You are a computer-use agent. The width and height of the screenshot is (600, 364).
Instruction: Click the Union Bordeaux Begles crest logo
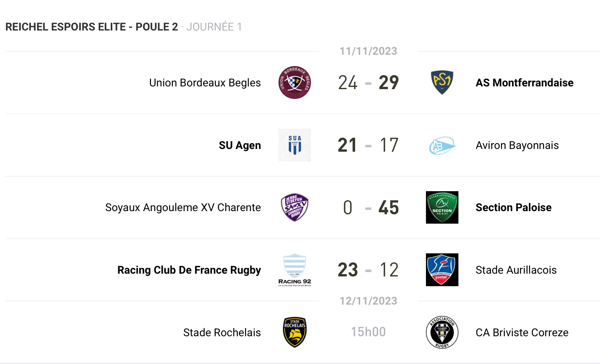pos(295,82)
